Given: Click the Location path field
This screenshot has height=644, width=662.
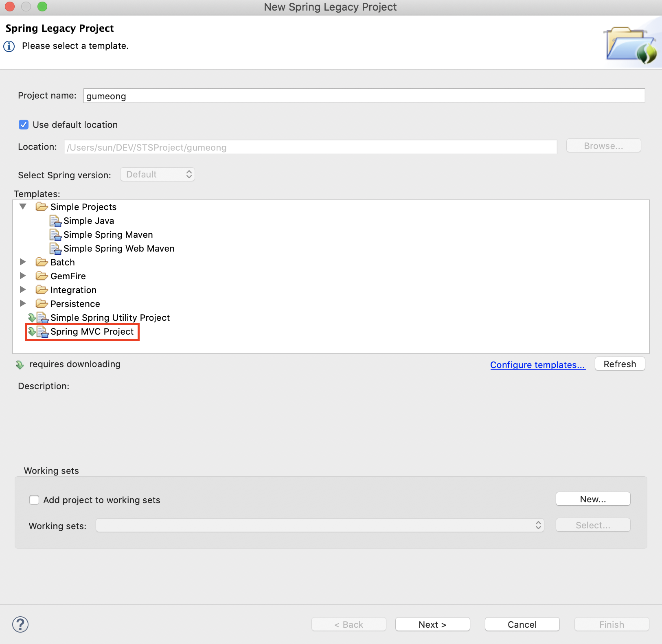Looking at the screenshot, I should pos(311,147).
